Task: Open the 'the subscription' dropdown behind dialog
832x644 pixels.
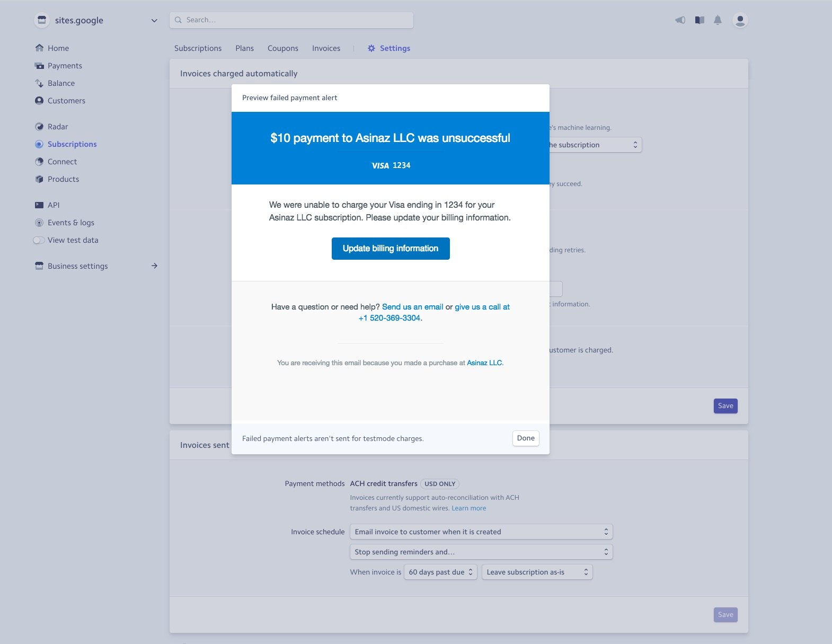Action: [596, 145]
